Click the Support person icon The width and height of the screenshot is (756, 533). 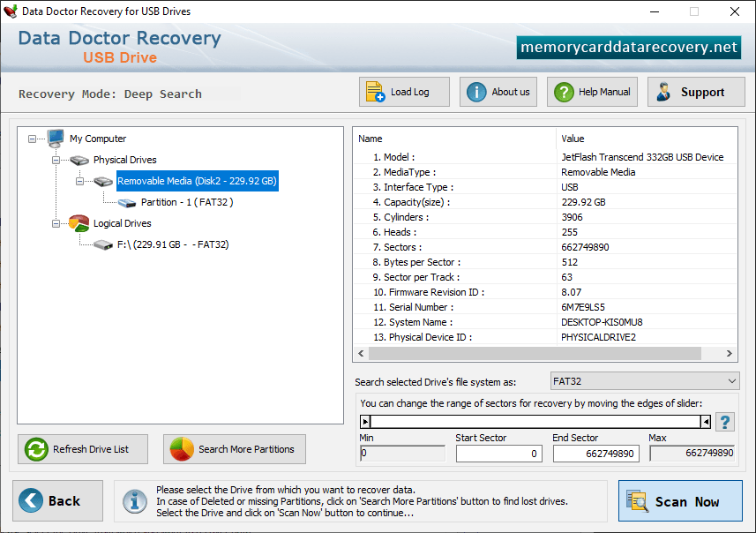click(663, 92)
